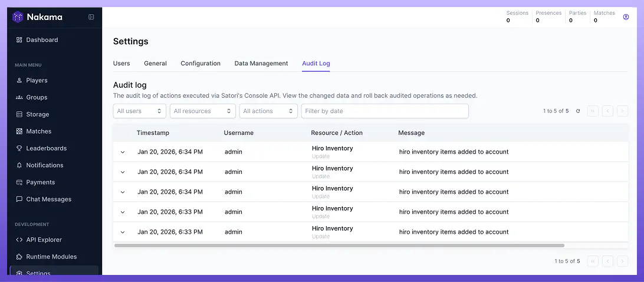
Task: Click the Payments card icon
Action: click(19, 183)
